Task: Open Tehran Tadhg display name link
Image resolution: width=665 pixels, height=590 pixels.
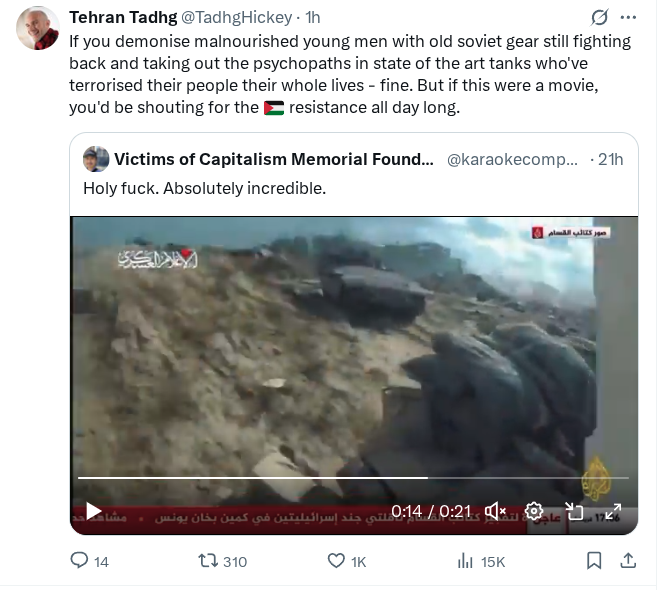Action: click(x=123, y=17)
